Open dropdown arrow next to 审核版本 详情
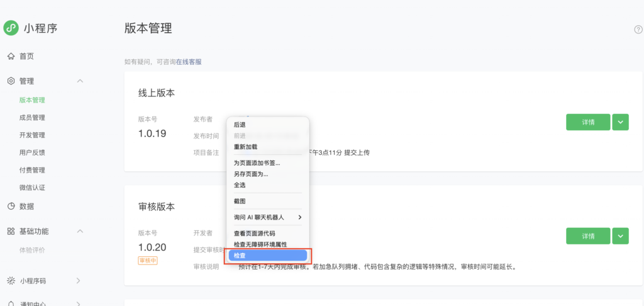 point(620,235)
